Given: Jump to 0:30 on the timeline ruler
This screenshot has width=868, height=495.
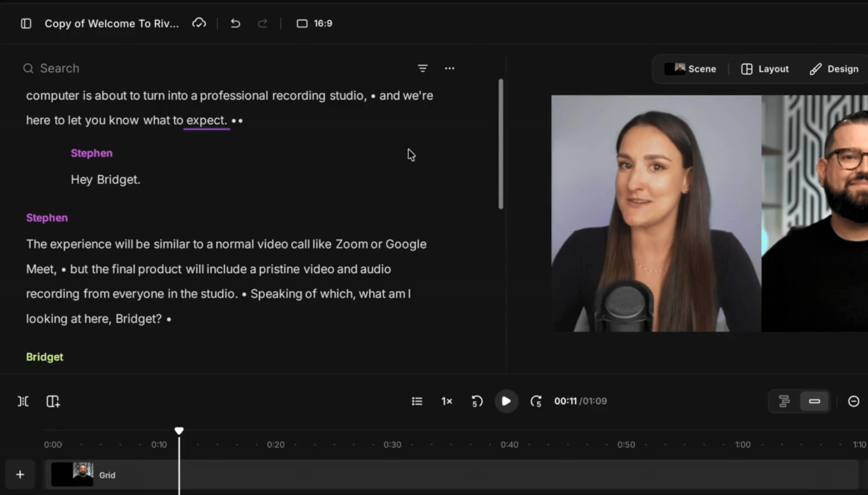Looking at the screenshot, I should 392,445.
